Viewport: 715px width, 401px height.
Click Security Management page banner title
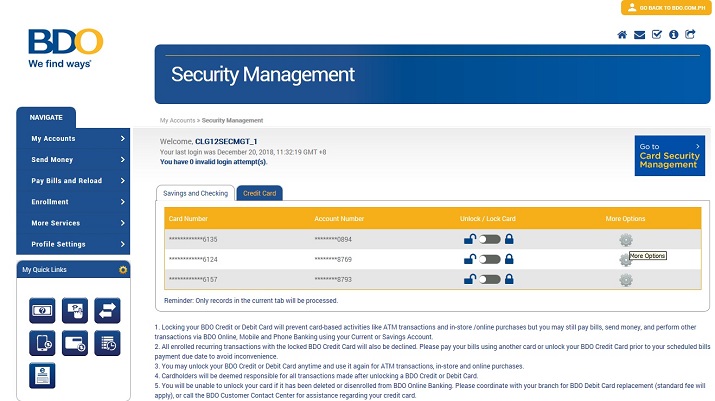coord(263,74)
